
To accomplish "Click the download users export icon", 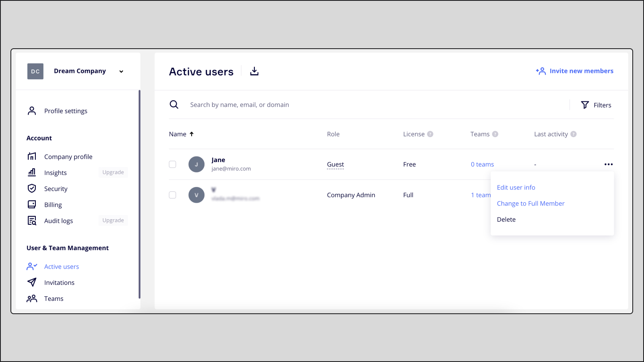I will point(254,71).
